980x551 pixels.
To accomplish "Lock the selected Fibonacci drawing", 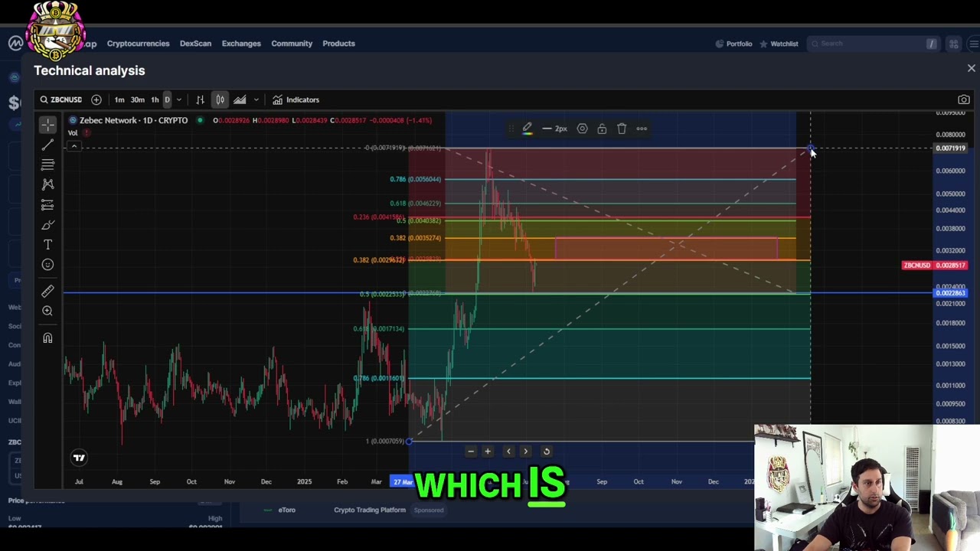I will [602, 129].
